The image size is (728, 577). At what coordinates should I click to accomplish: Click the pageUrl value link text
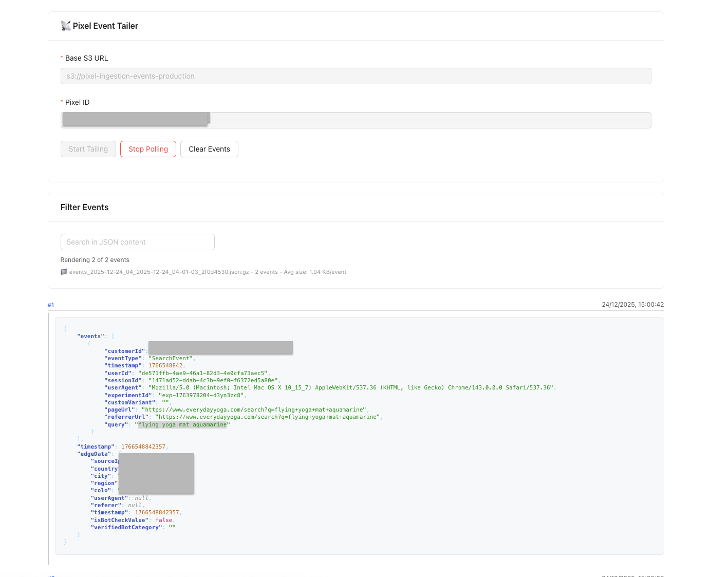255,410
